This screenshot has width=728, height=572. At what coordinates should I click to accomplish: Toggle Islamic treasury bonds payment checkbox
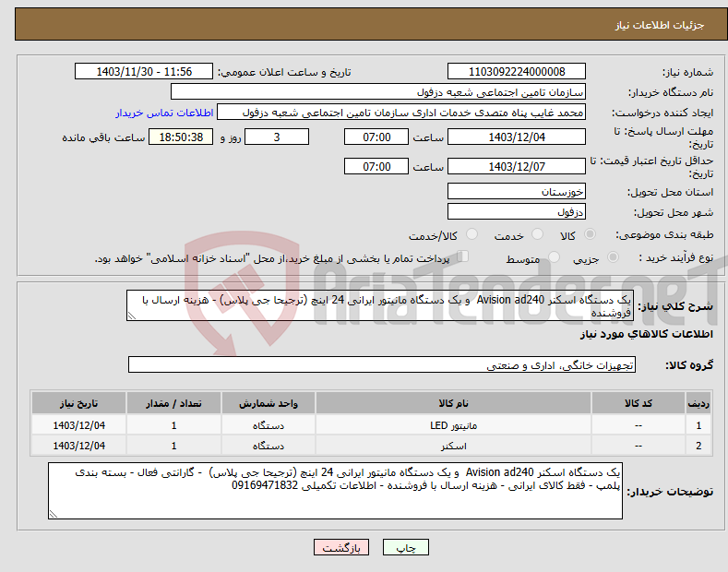click(463, 256)
